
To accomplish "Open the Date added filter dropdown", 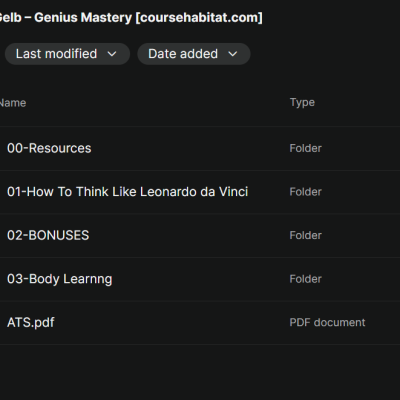I will pyautogui.click(x=194, y=54).
